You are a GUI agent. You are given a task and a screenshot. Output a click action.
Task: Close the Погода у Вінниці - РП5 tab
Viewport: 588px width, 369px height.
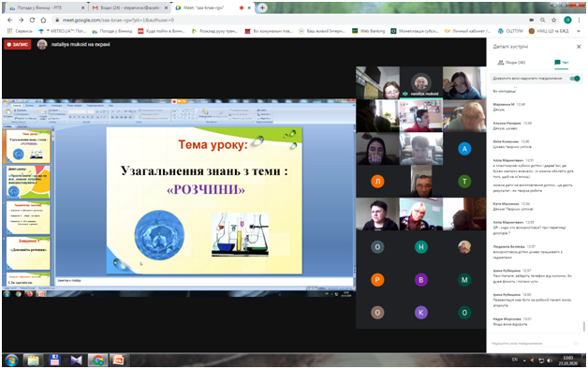pos(83,7)
